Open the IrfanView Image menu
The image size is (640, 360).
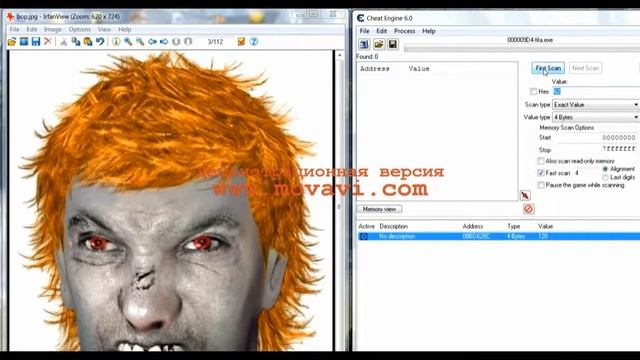pos(53,29)
